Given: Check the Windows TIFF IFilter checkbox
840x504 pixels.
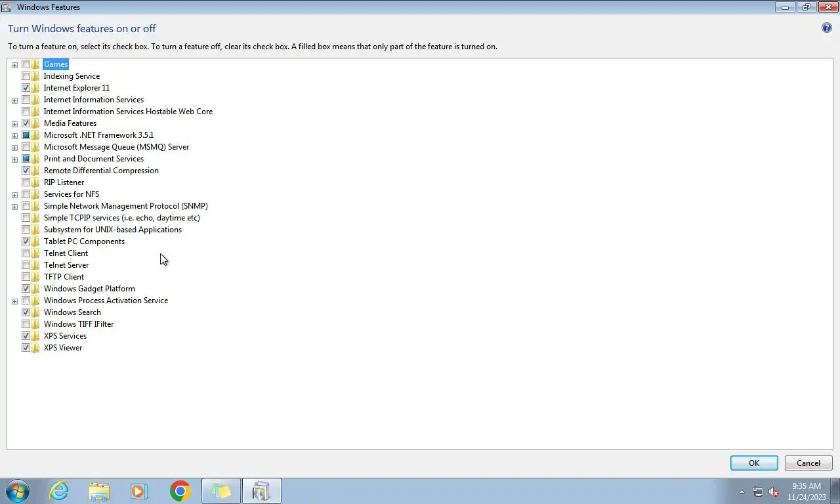Looking at the screenshot, I should pyautogui.click(x=26, y=324).
